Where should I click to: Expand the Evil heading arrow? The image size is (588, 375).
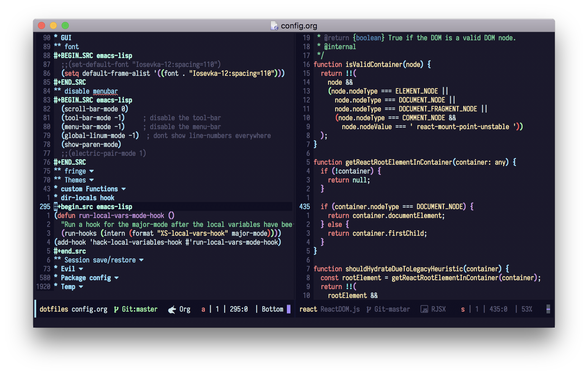pos(81,269)
